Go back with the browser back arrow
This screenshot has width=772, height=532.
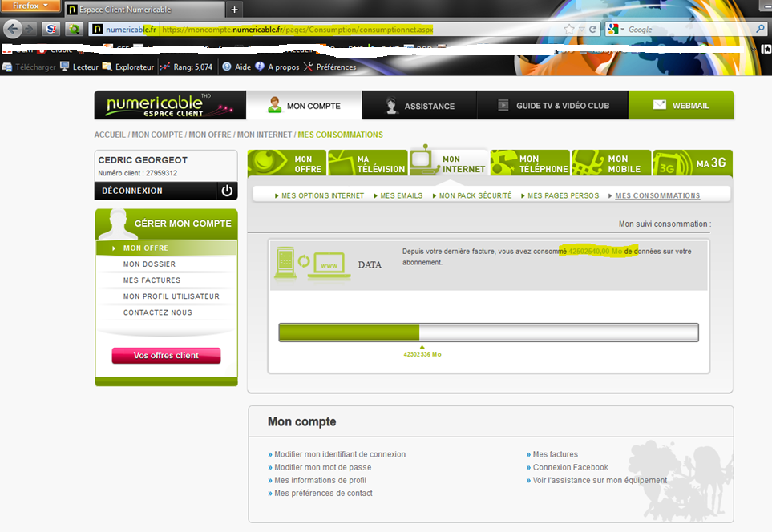click(13, 29)
